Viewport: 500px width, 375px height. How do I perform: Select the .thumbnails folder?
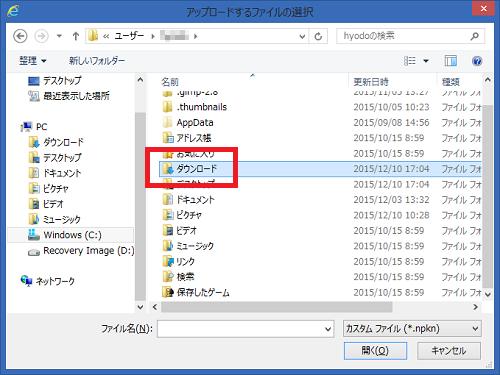[x=195, y=107]
